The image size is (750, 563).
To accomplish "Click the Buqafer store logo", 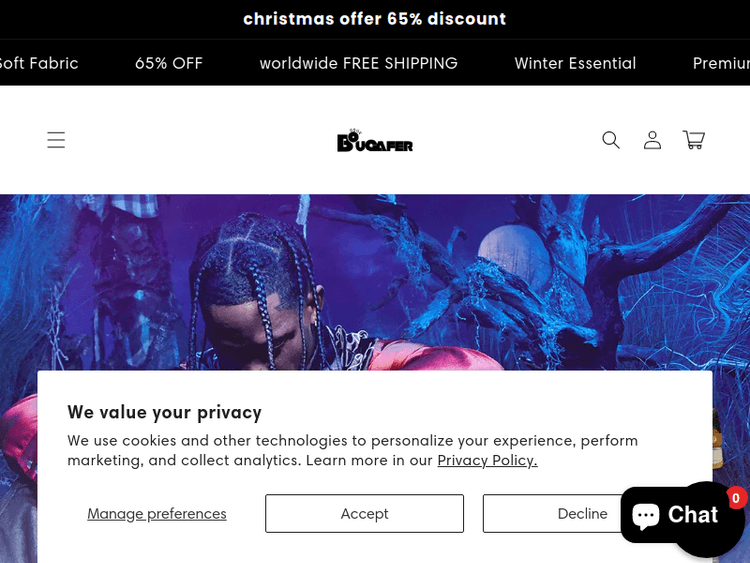I will [375, 140].
